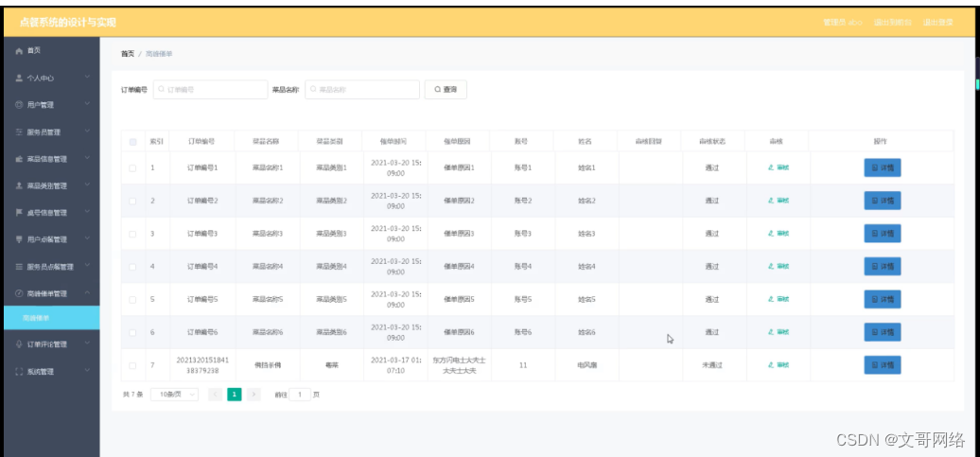980x457 pixels.
Task: Open the highlighted 高峰催单 submenu item
Action: (x=50, y=318)
